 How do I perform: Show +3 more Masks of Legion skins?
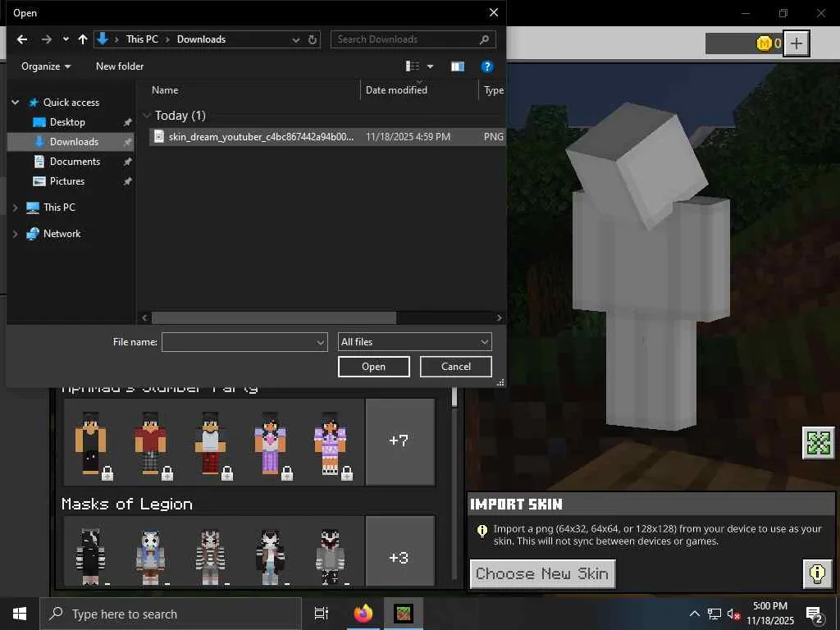click(x=399, y=552)
